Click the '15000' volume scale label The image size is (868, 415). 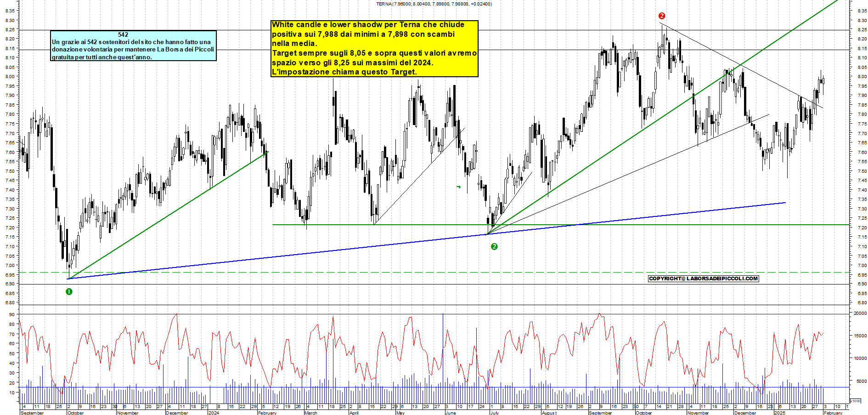click(860, 335)
